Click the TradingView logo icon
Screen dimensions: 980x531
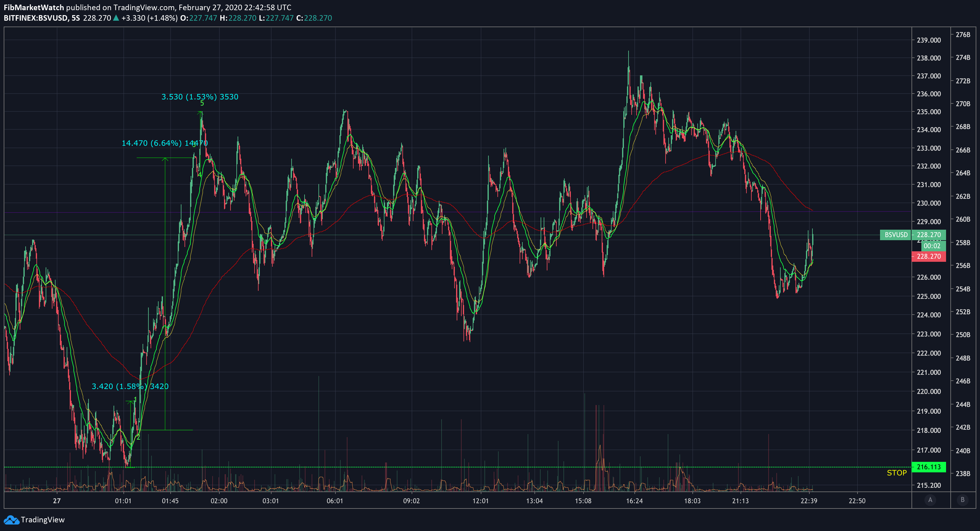(11, 520)
